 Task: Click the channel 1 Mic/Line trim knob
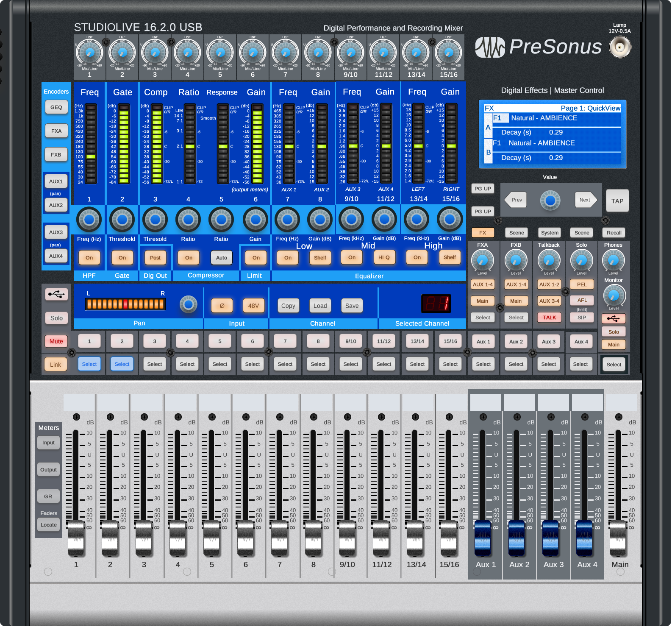click(x=89, y=53)
